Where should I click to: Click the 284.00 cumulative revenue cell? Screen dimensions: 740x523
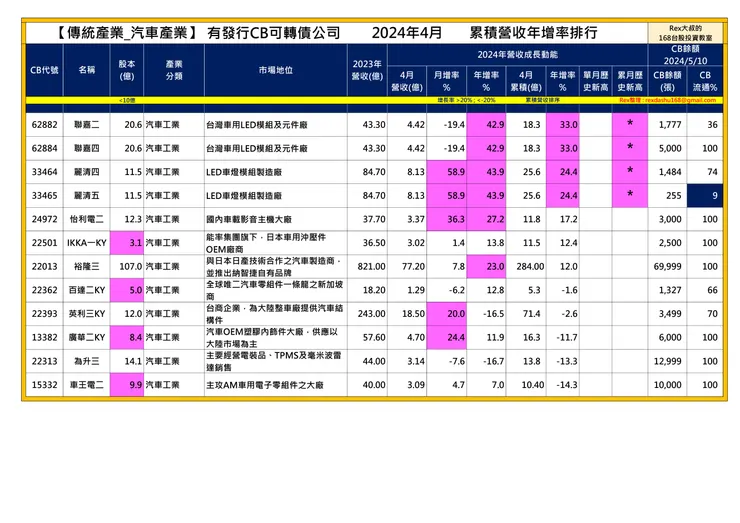tap(526, 266)
